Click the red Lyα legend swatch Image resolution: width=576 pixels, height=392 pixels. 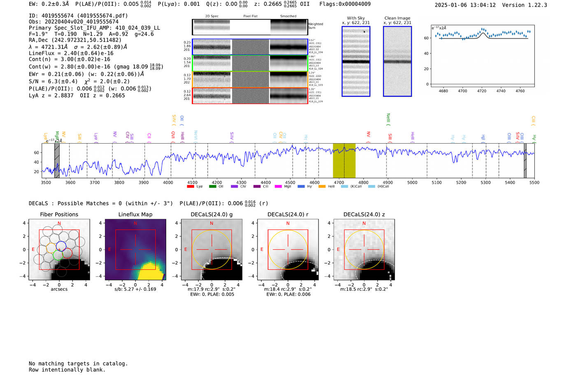[x=190, y=187]
